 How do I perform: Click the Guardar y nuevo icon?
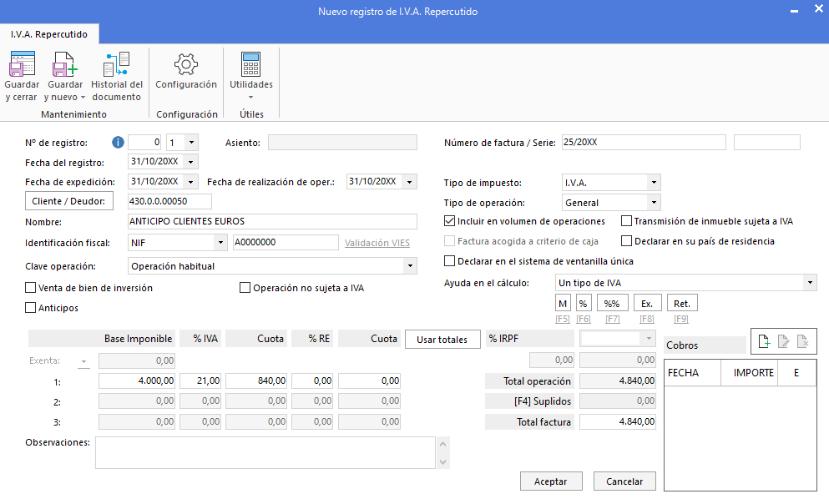click(x=64, y=64)
